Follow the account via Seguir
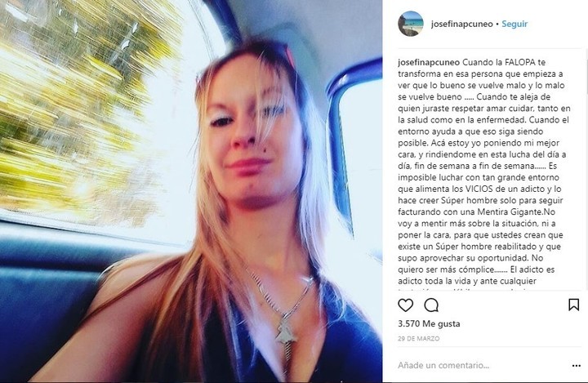 coord(514,24)
